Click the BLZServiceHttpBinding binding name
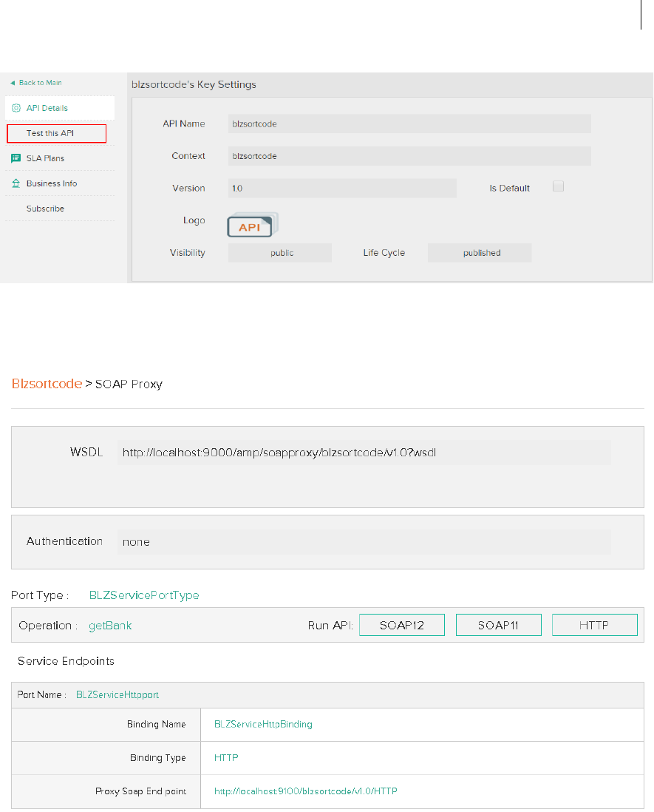654x812 pixels. pos(263,724)
